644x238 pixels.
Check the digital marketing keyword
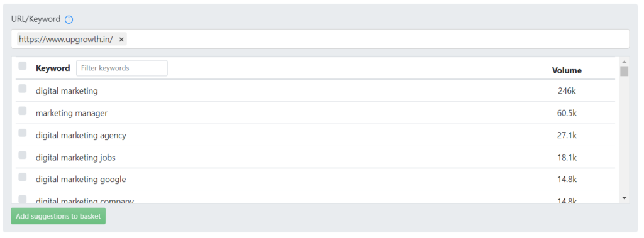tap(23, 89)
